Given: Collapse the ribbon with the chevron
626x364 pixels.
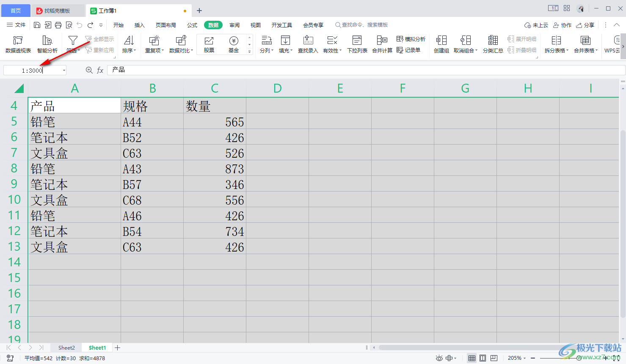Looking at the screenshot, I should click(617, 25).
